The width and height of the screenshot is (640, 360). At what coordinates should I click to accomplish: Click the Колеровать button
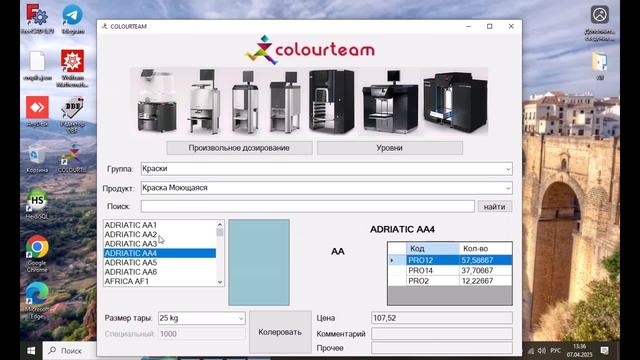[280, 332]
